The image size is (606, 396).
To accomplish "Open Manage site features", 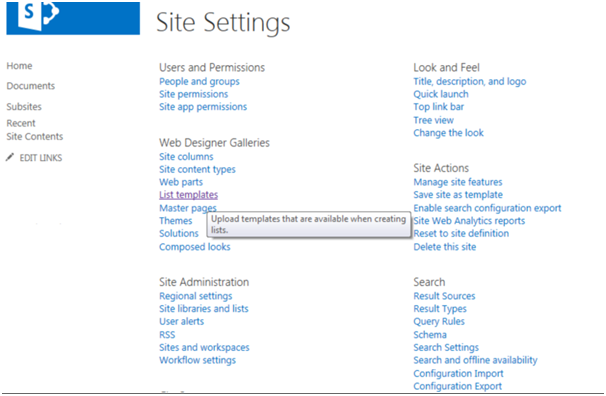I will point(458,182).
